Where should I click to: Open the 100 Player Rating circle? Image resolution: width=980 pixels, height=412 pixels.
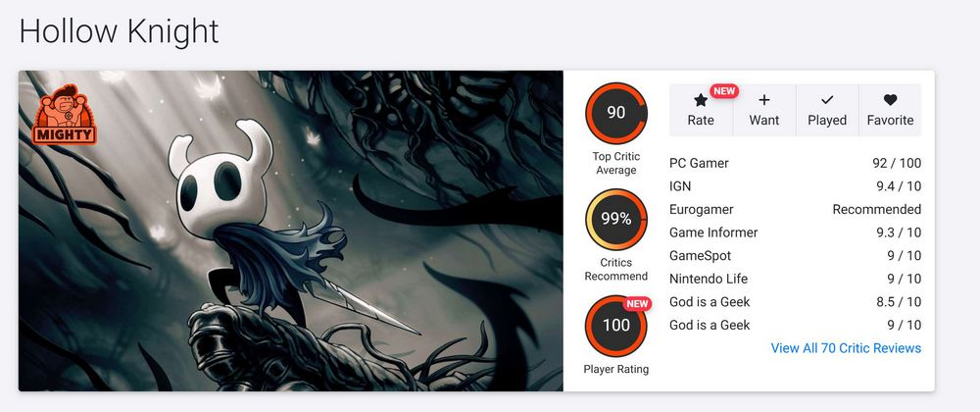(616, 325)
